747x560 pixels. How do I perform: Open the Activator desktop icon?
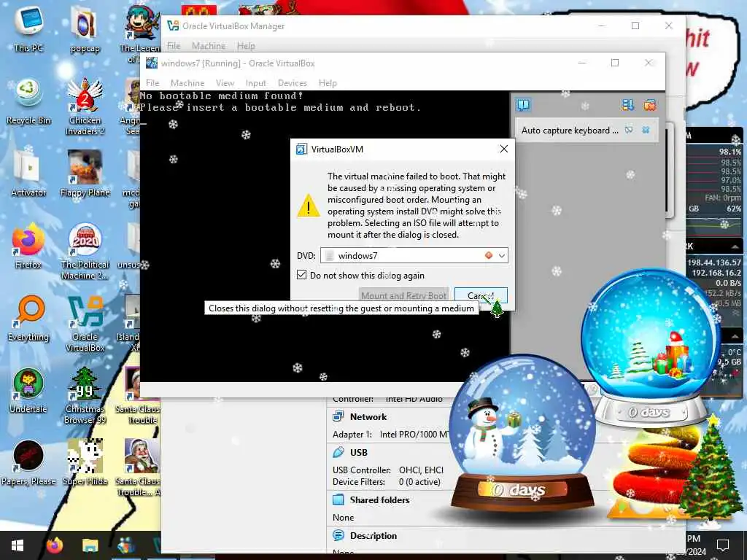coord(28,174)
